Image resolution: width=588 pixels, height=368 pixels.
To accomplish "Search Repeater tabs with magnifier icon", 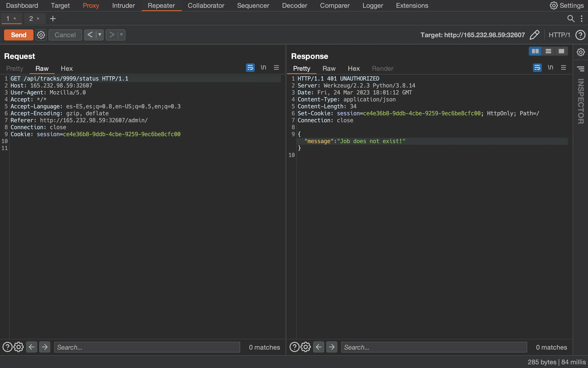I will pyautogui.click(x=571, y=18).
